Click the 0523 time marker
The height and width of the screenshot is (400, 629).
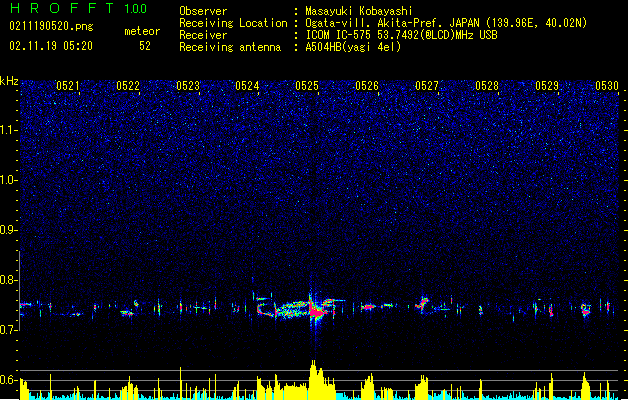[x=188, y=86]
